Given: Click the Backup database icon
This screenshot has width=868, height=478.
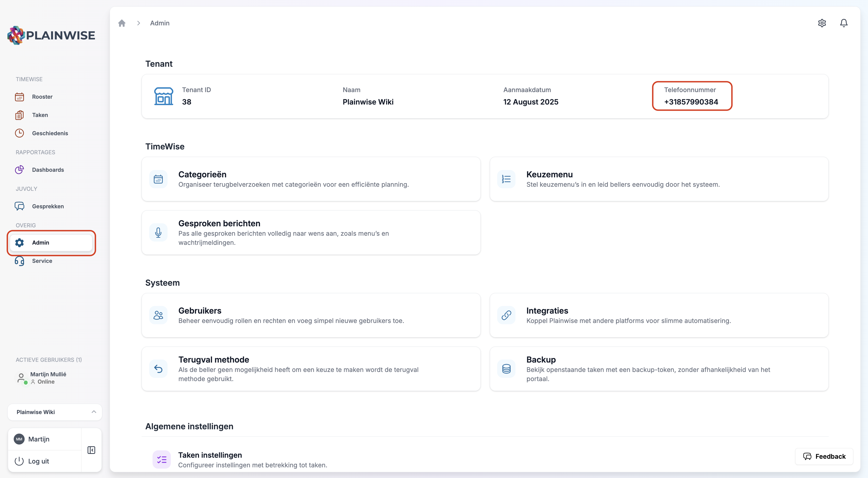Looking at the screenshot, I should [x=506, y=369].
